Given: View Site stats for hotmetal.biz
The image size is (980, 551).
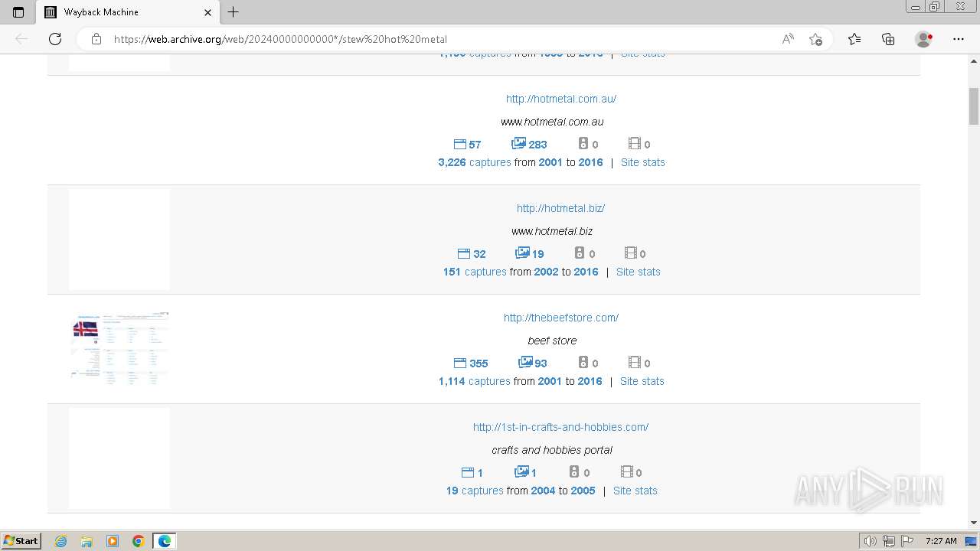Looking at the screenshot, I should (639, 272).
